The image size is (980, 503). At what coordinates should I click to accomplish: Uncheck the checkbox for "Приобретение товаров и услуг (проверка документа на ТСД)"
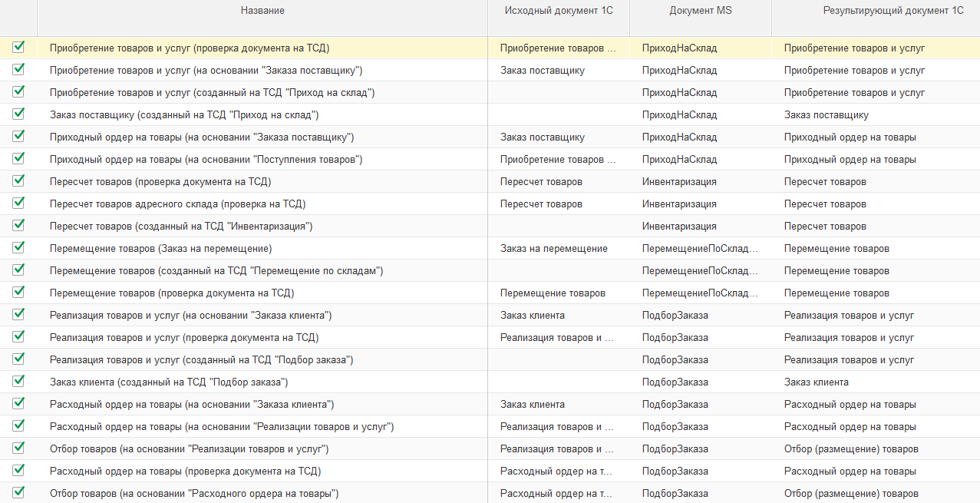click(x=18, y=48)
